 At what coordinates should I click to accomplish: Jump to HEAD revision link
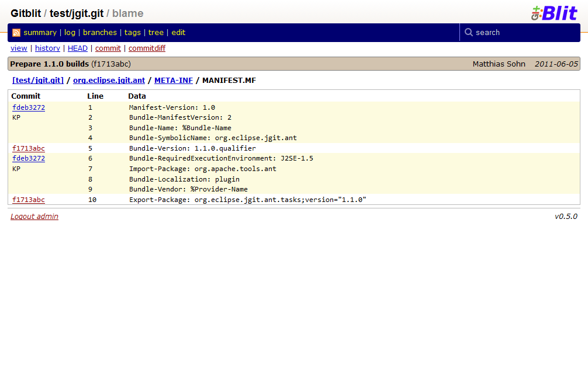pyautogui.click(x=77, y=48)
